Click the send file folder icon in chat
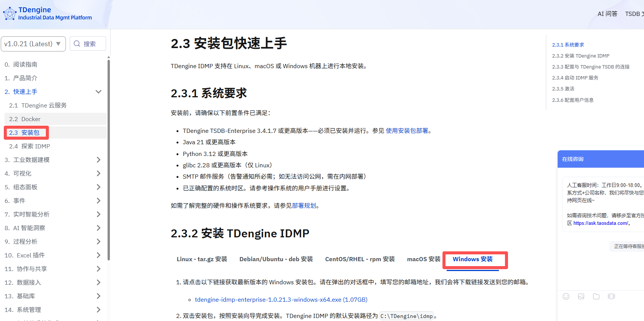 (596, 296)
